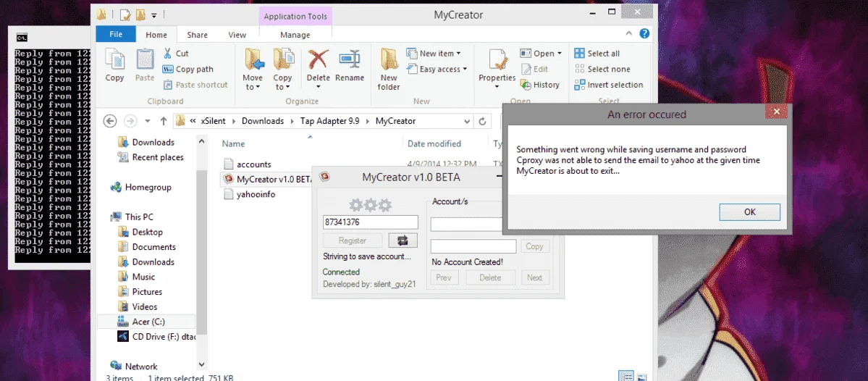Select the accounts text file

coord(248,164)
